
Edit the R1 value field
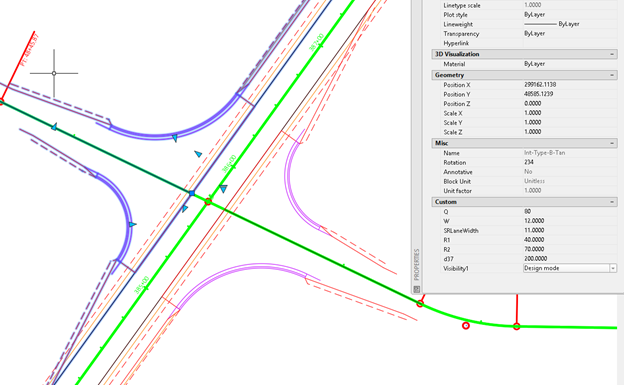pos(570,240)
